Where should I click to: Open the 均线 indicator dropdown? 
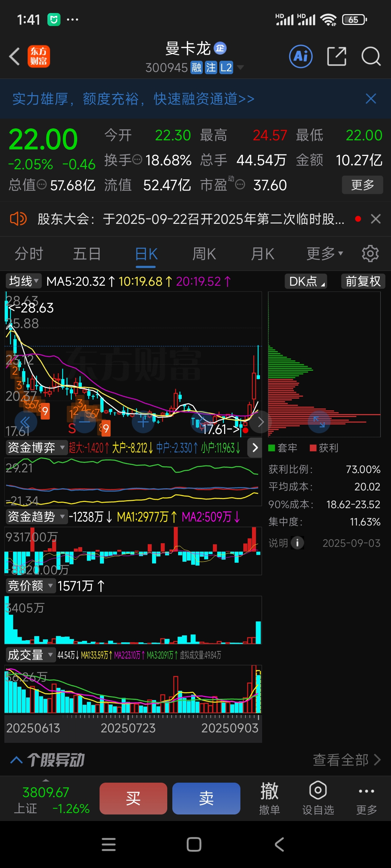pos(24,281)
